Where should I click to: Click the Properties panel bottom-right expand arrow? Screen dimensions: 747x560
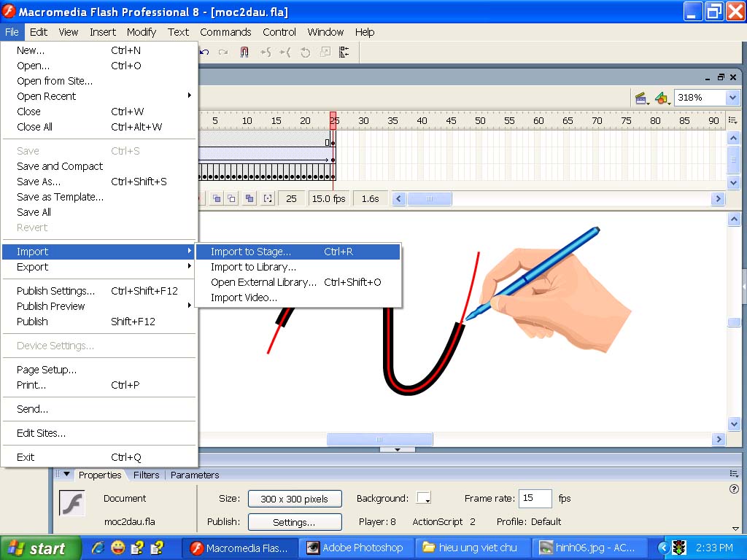[x=735, y=529]
